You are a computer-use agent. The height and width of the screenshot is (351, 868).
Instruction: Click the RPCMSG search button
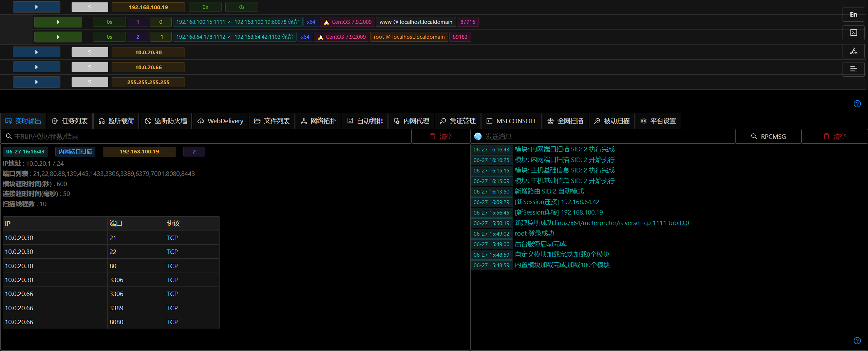coord(768,136)
